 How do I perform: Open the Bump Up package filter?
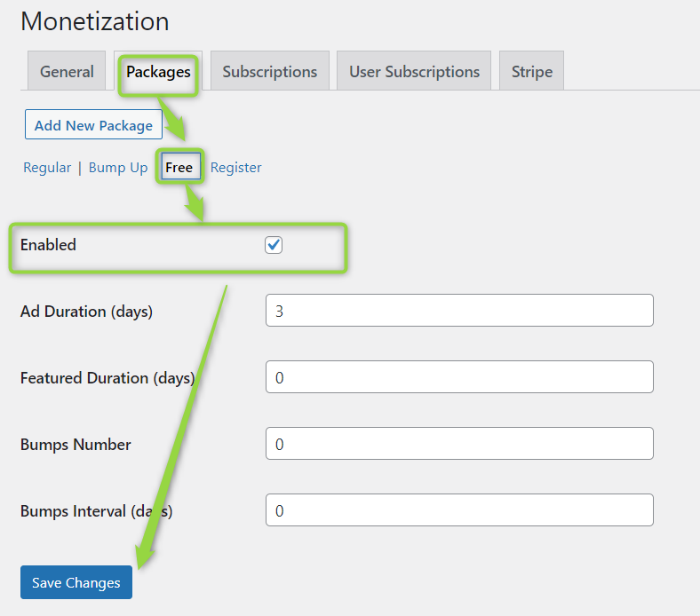(118, 167)
